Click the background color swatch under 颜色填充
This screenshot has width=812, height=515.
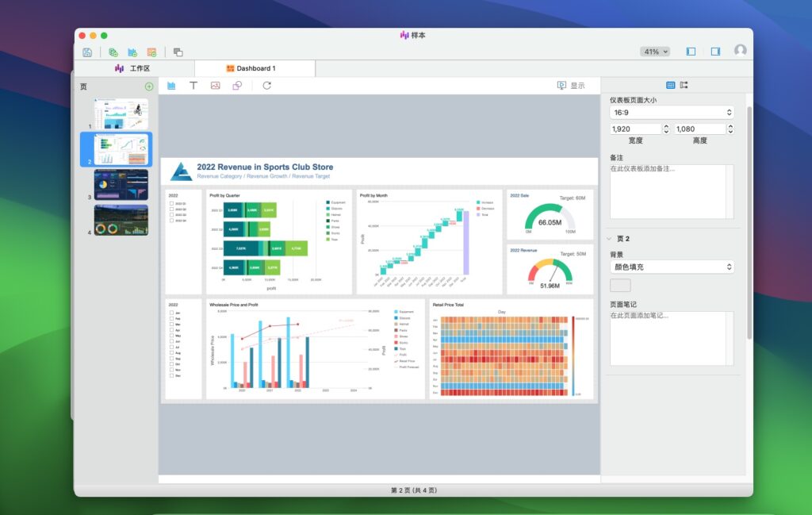tap(619, 285)
